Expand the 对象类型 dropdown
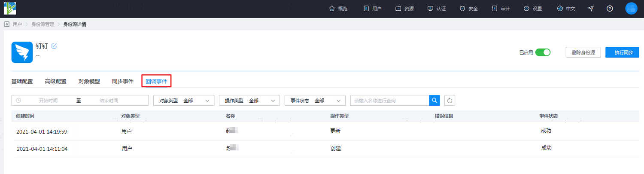 click(184, 101)
